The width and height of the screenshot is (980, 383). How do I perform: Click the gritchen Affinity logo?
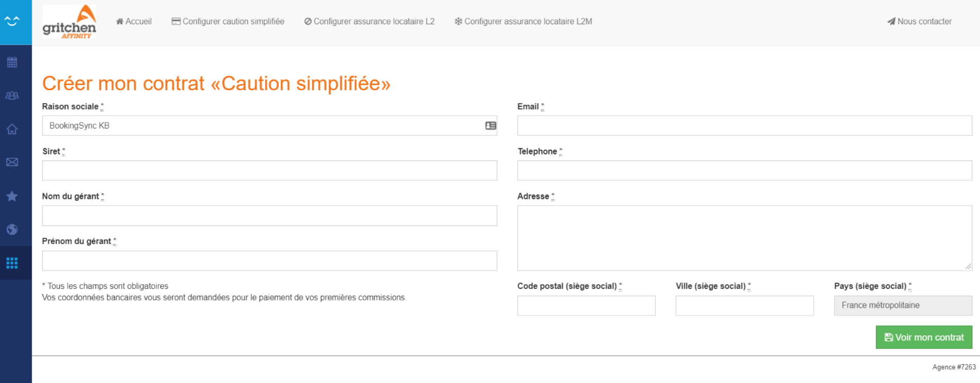click(x=69, y=22)
